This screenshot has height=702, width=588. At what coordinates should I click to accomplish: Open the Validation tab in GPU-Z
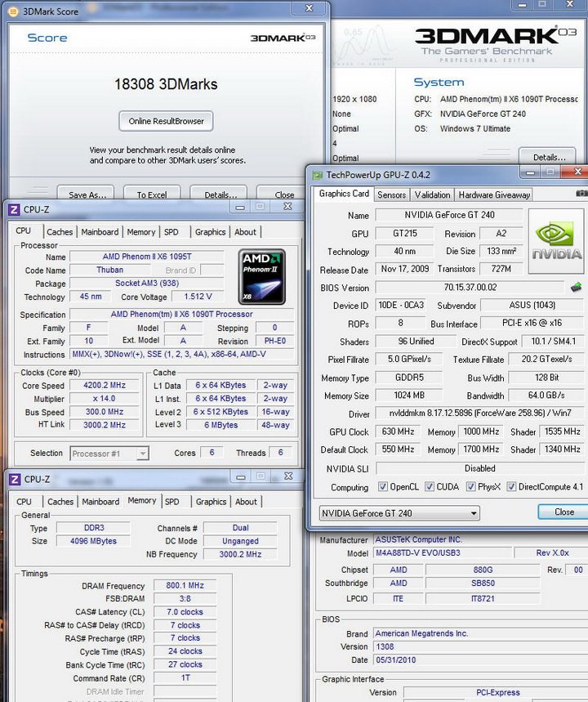point(432,195)
